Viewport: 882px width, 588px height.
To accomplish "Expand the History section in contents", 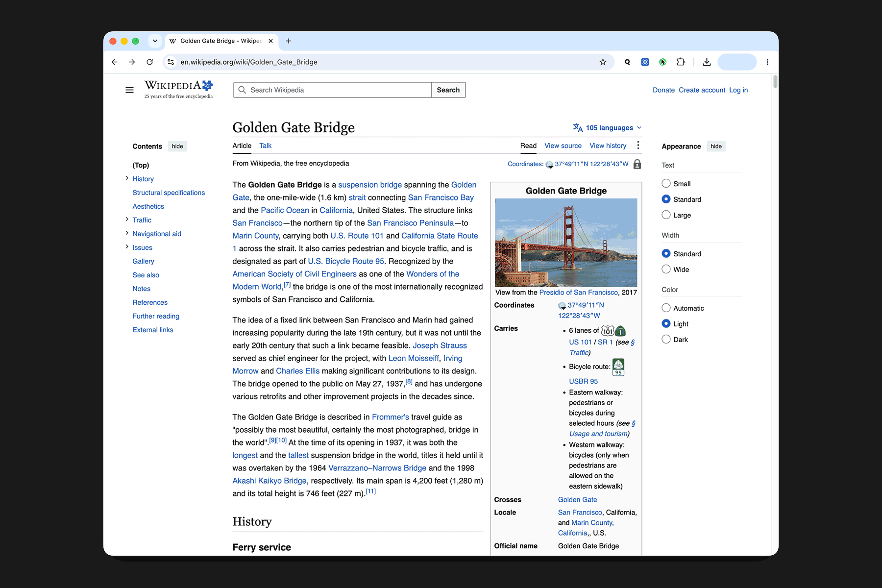I will click(127, 178).
